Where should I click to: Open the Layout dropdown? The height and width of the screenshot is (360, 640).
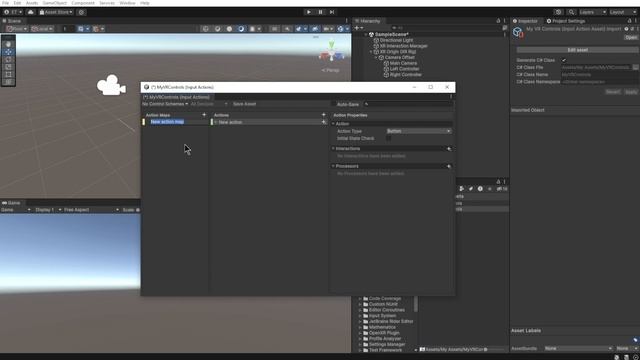pos(623,12)
